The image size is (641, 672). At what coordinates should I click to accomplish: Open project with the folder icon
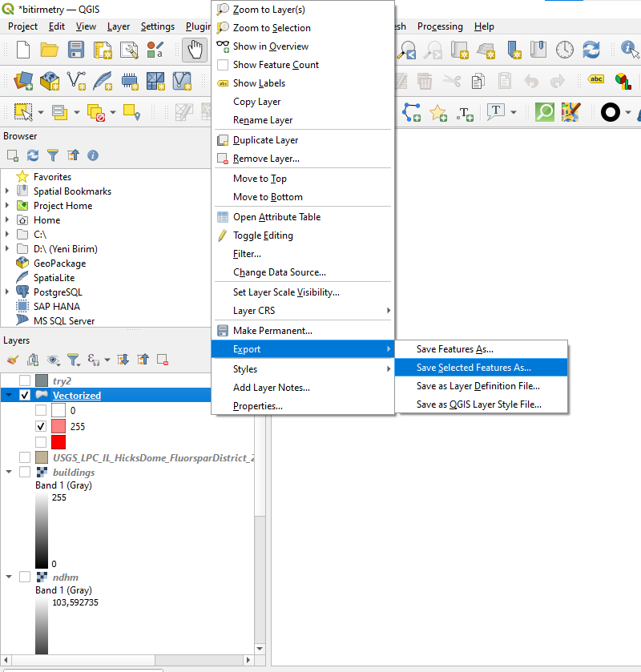pos(50,50)
